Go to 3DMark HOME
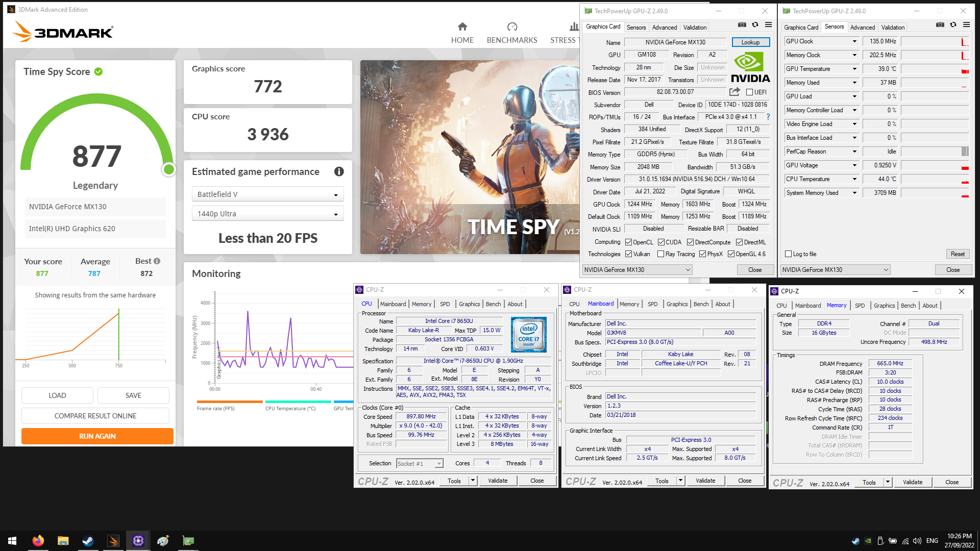The height and width of the screenshot is (551, 980). tap(462, 33)
